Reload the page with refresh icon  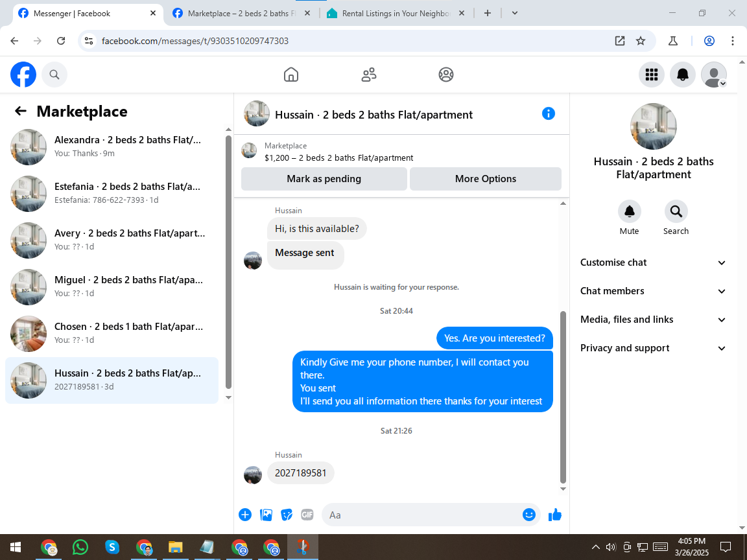pyautogui.click(x=61, y=41)
